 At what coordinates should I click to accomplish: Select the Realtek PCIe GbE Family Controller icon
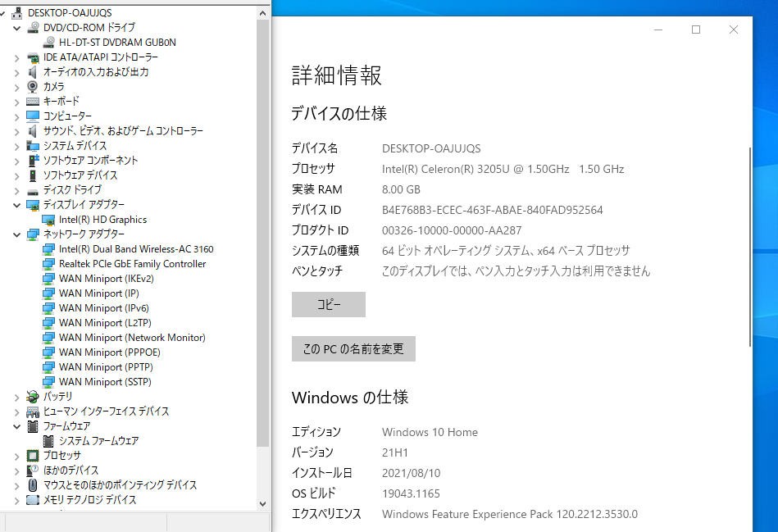coord(48,263)
